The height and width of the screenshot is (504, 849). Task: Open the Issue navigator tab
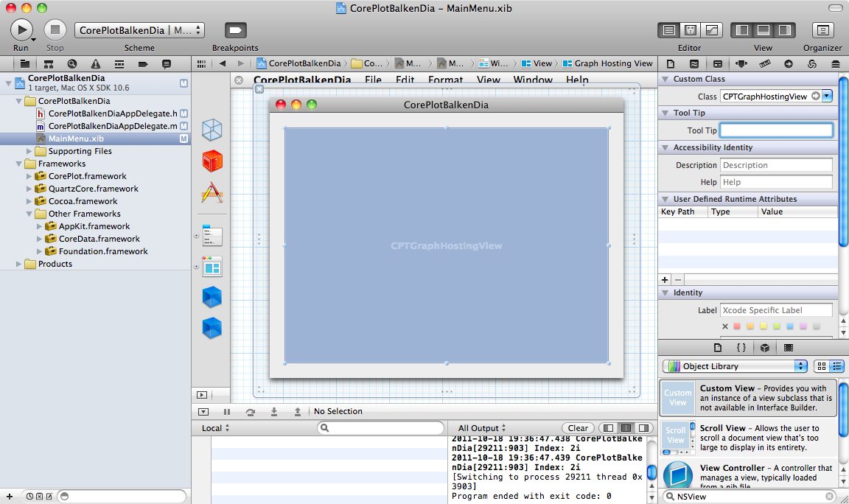click(x=95, y=64)
